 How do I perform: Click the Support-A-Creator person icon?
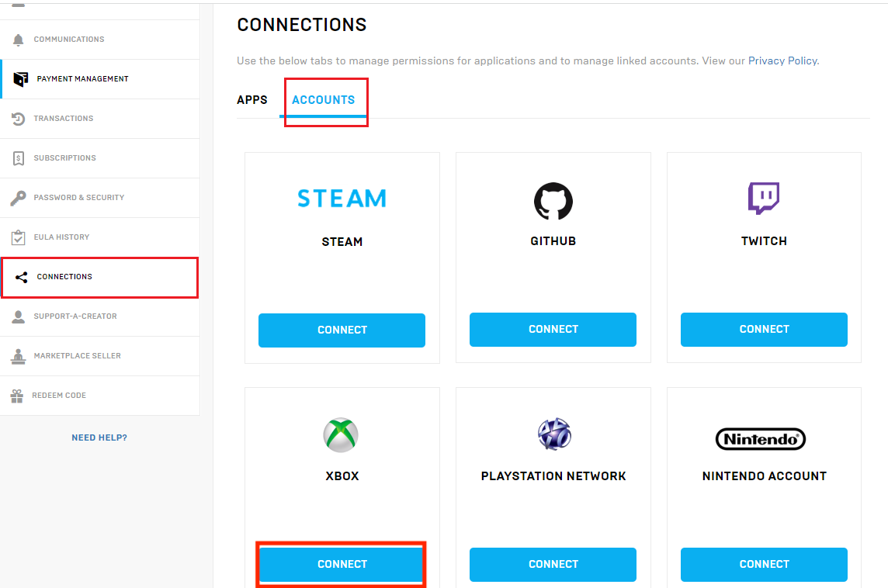click(18, 316)
